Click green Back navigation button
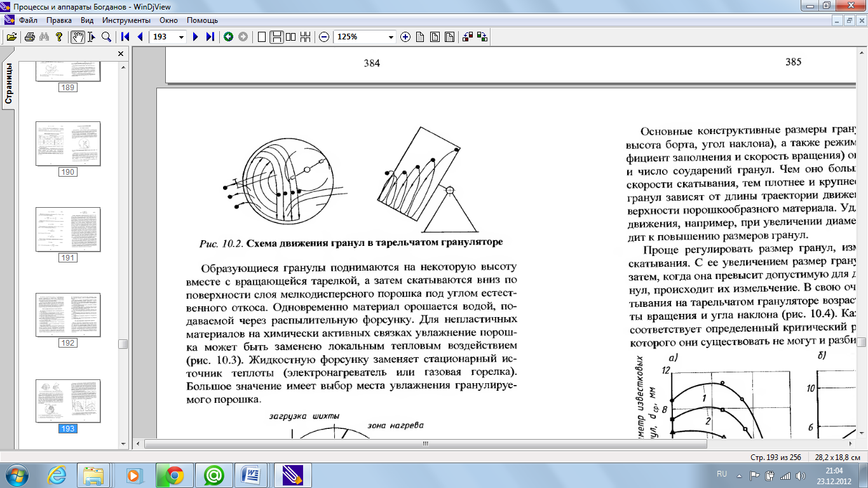The image size is (868, 488). pos(228,37)
